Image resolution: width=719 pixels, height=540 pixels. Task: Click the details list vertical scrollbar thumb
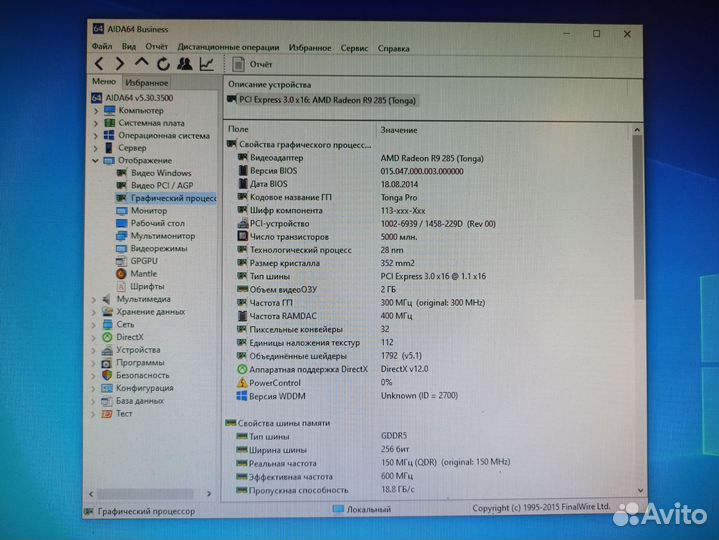click(638, 218)
